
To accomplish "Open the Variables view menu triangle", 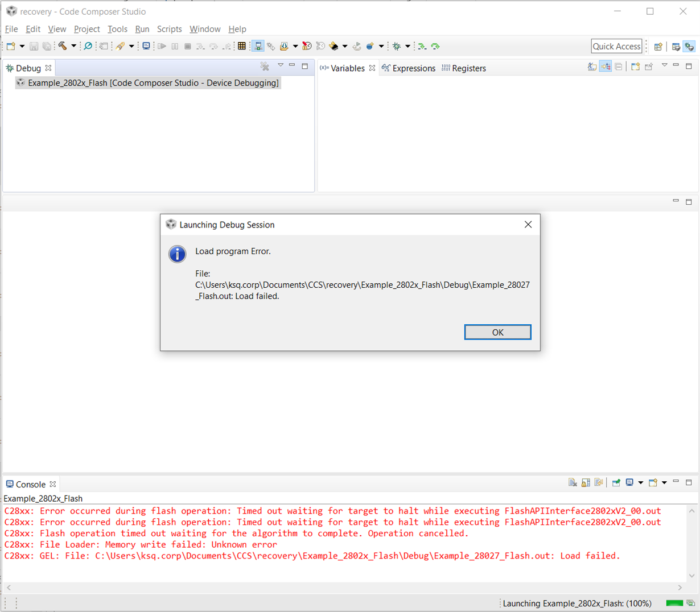I will point(664,66).
